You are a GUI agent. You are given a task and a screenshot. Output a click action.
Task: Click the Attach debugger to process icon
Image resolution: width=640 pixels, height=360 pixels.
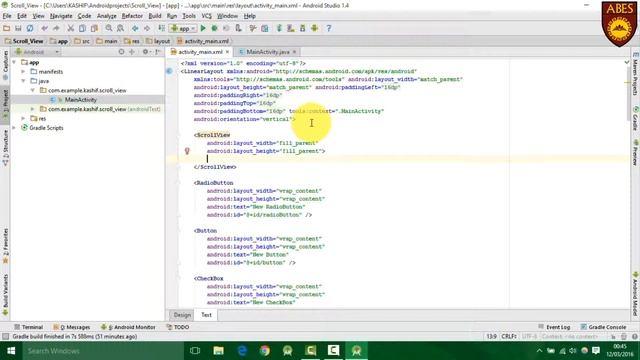coord(238,28)
